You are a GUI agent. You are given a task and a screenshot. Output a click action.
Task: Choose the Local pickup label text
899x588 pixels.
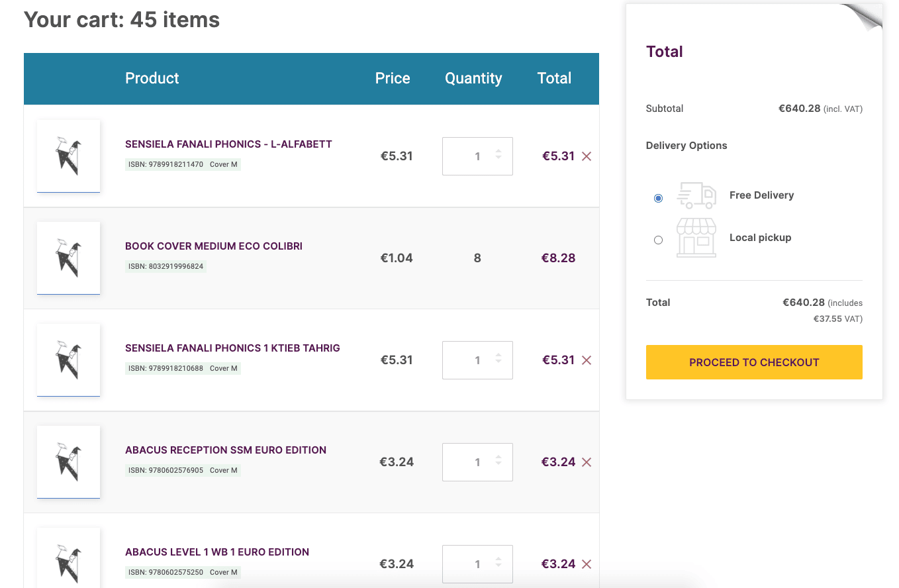(760, 238)
